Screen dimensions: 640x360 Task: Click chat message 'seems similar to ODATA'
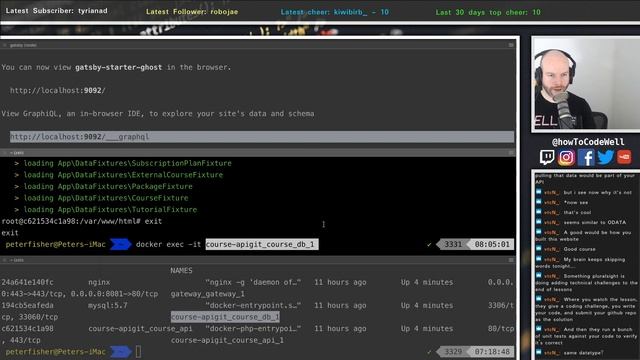(x=595, y=222)
